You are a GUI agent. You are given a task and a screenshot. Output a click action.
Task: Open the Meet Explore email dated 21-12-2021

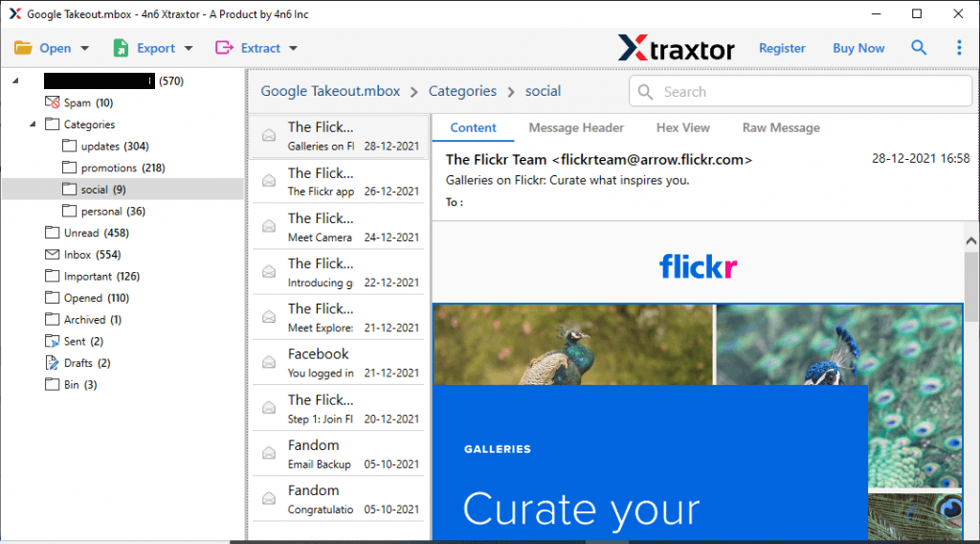pyautogui.click(x=338, y=317)
